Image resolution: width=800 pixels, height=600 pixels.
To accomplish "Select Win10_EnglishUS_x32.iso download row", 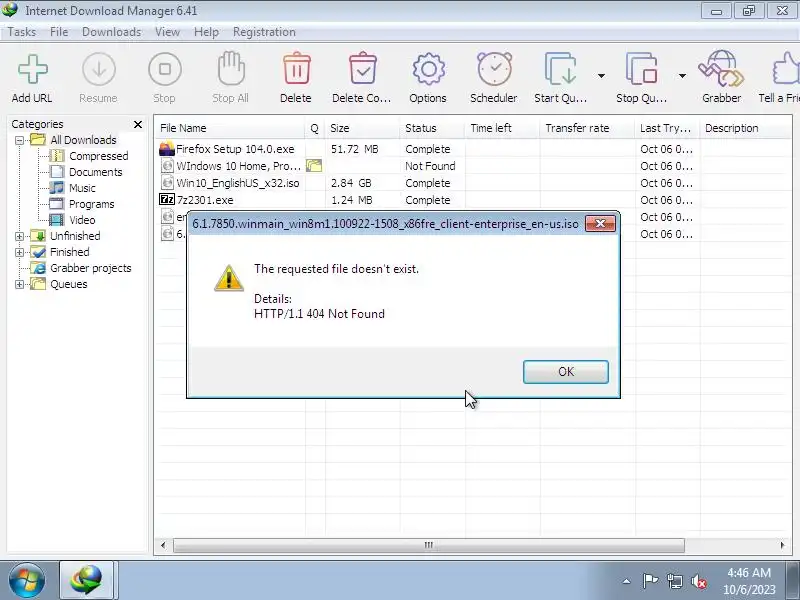I will 473,183.
